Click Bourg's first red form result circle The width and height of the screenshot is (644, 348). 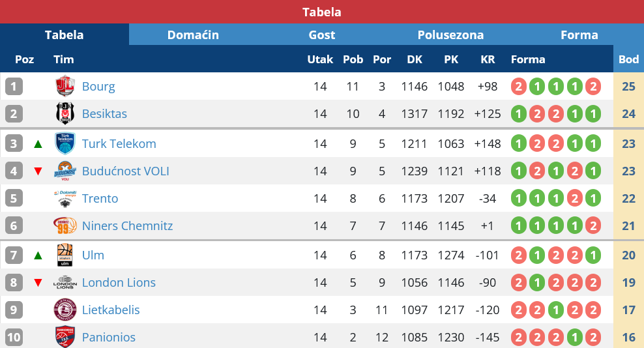coord(519,86)
